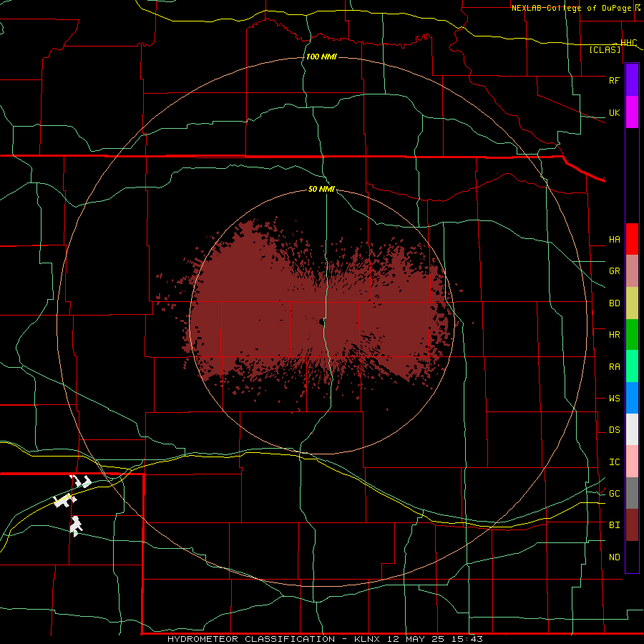Click the RA mint green legend swatch
The height and width of the screenshot is (644, 644).
[x=632, y=366]
